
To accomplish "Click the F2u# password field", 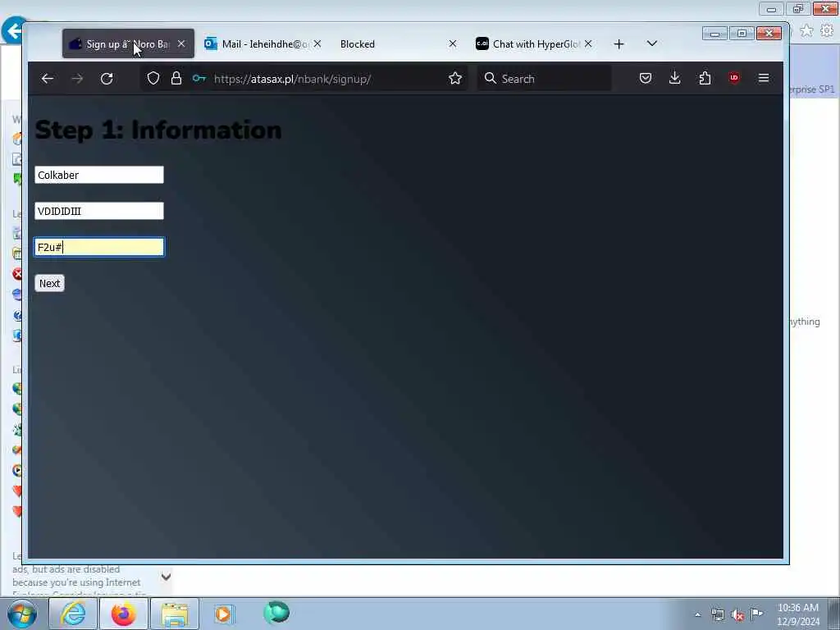I will tap(99, 247).
